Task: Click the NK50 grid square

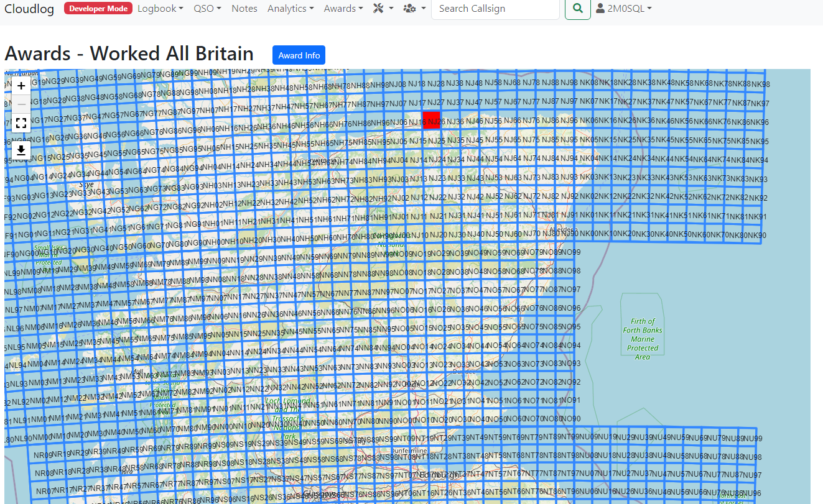Action: [x=682, y=234]
